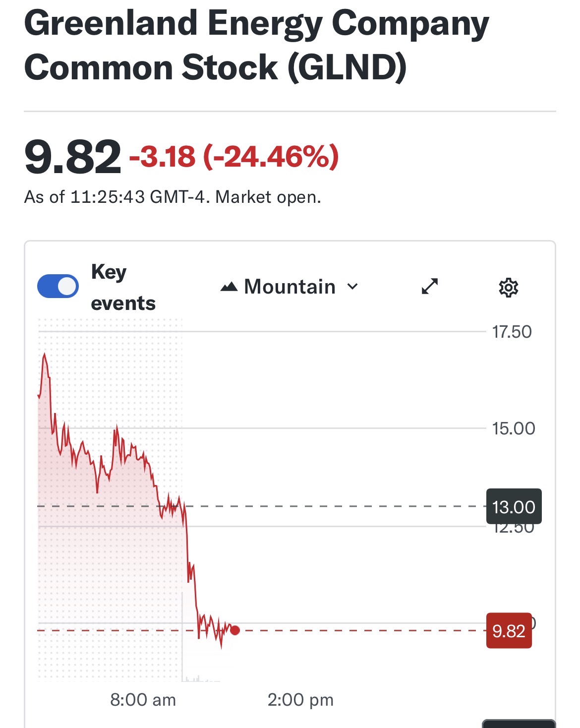Click the red current price dot

click(x=235, y=630)
